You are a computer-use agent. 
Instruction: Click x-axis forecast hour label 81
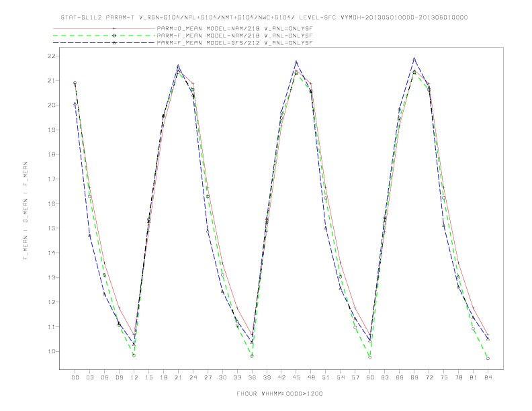tap(474, 377)
